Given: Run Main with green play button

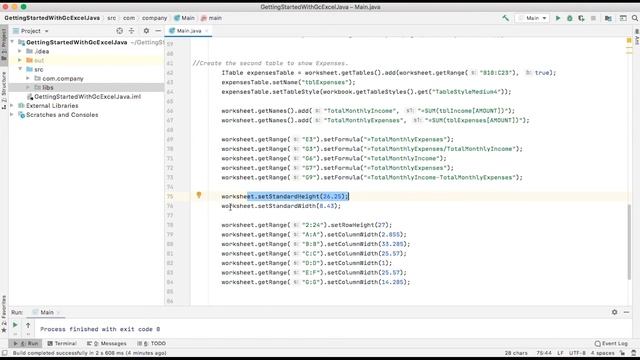Looking at the screenshot, I should (558, 18).
